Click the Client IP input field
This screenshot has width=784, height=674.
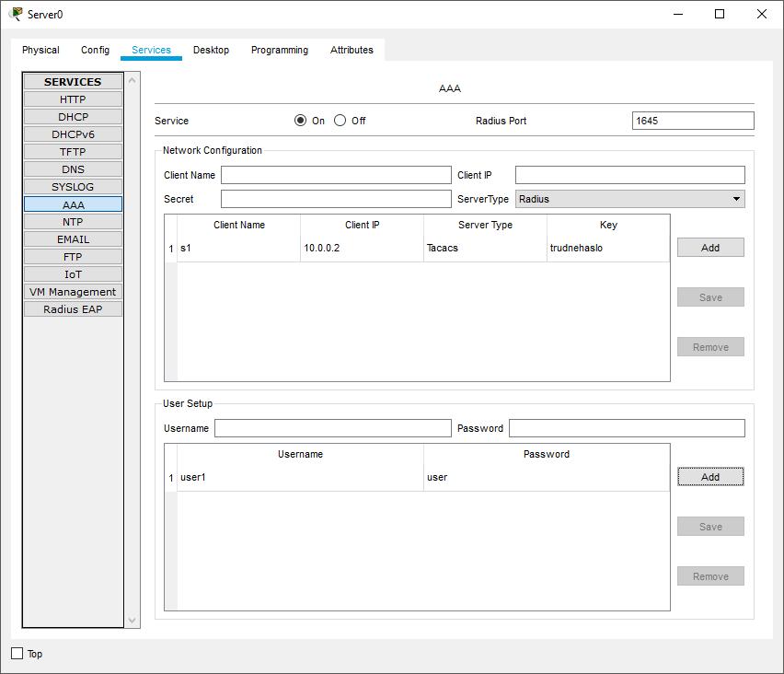[630, 175]
